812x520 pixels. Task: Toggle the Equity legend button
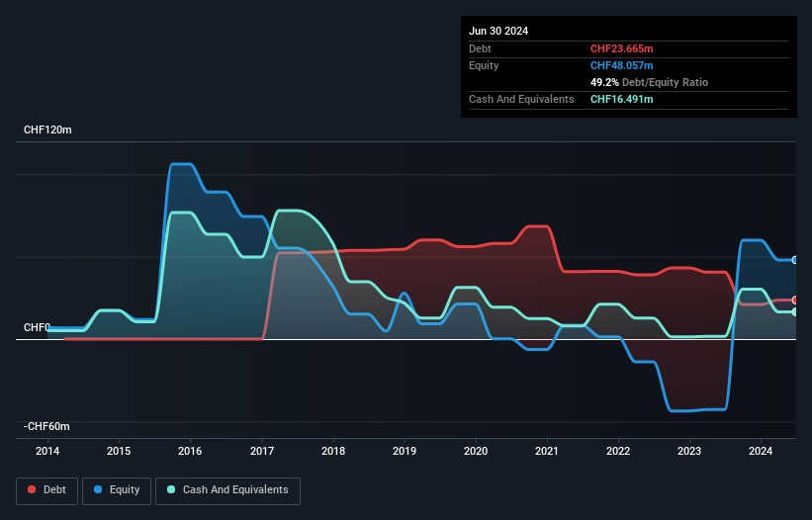tap(117, 490)
